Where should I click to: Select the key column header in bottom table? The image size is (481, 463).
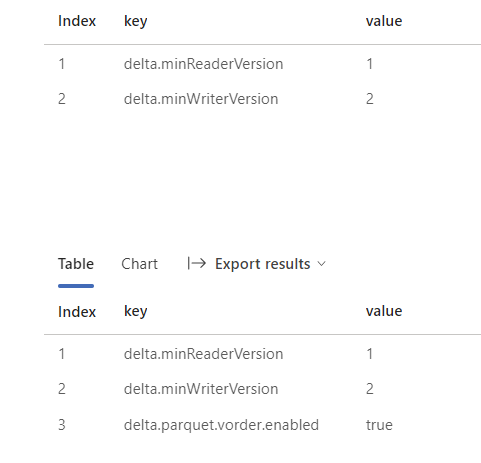[x=136, y=312]
